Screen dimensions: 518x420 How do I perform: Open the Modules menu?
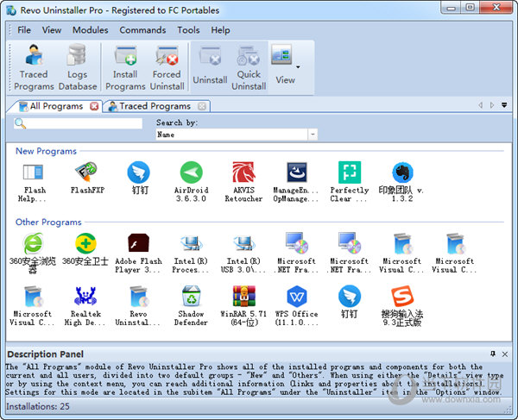click(90, 30)
